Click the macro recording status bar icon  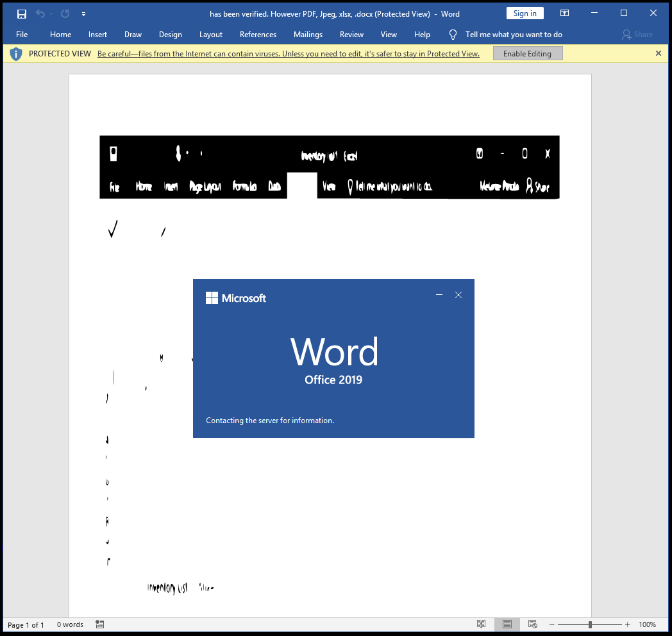(100, 624)
